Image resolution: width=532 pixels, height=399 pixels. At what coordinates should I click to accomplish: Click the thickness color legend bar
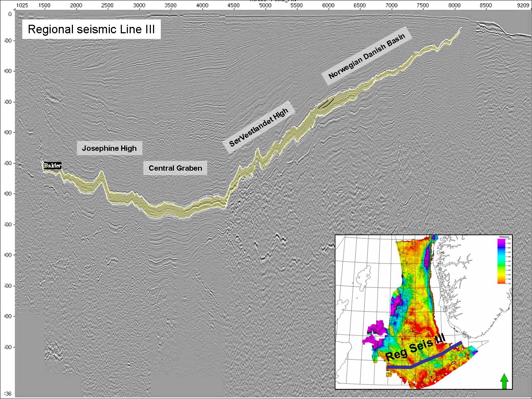501,261
